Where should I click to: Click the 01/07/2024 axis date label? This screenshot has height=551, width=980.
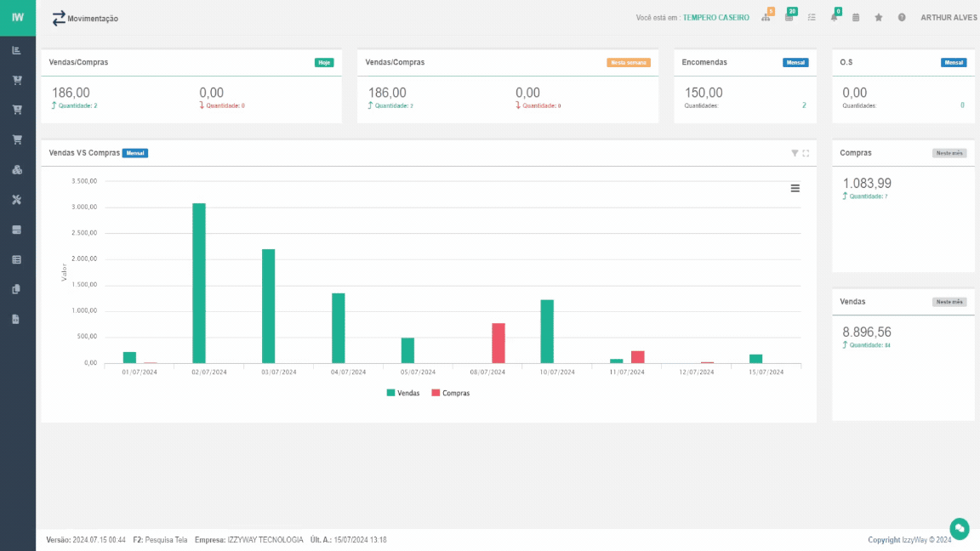[140, 372]
